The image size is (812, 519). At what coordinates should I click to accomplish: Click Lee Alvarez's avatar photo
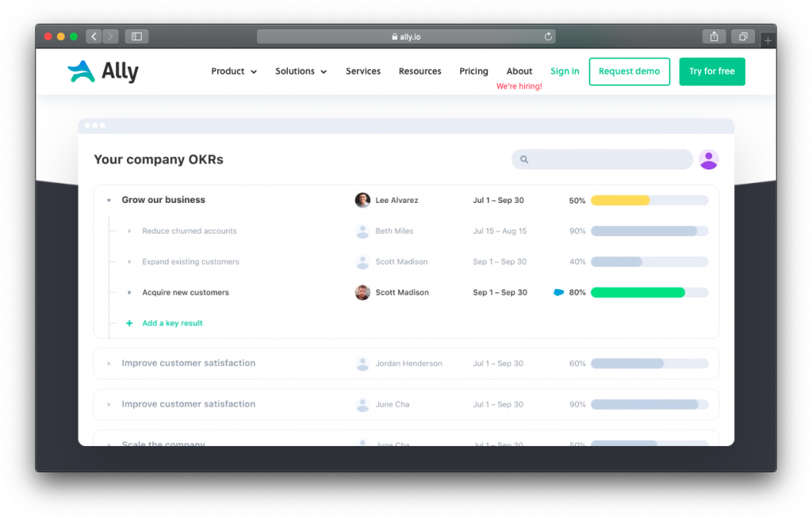click(362, 200)
